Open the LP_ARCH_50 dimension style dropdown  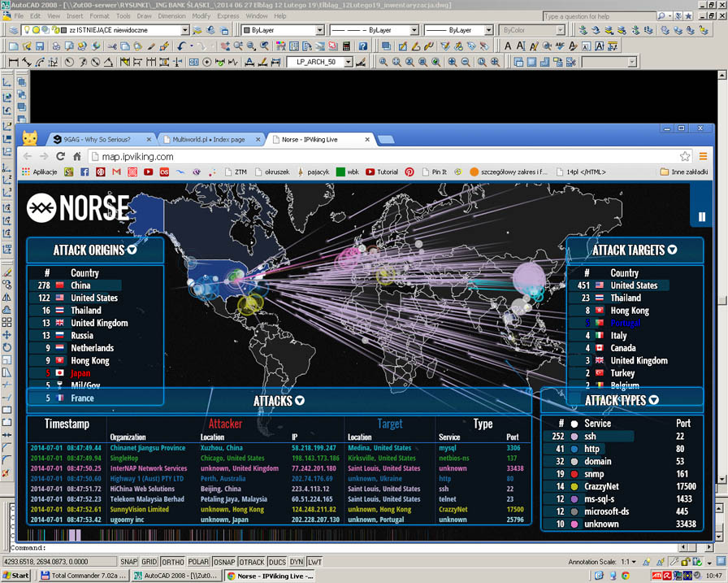pyautogui.click(x=348, y=62)
